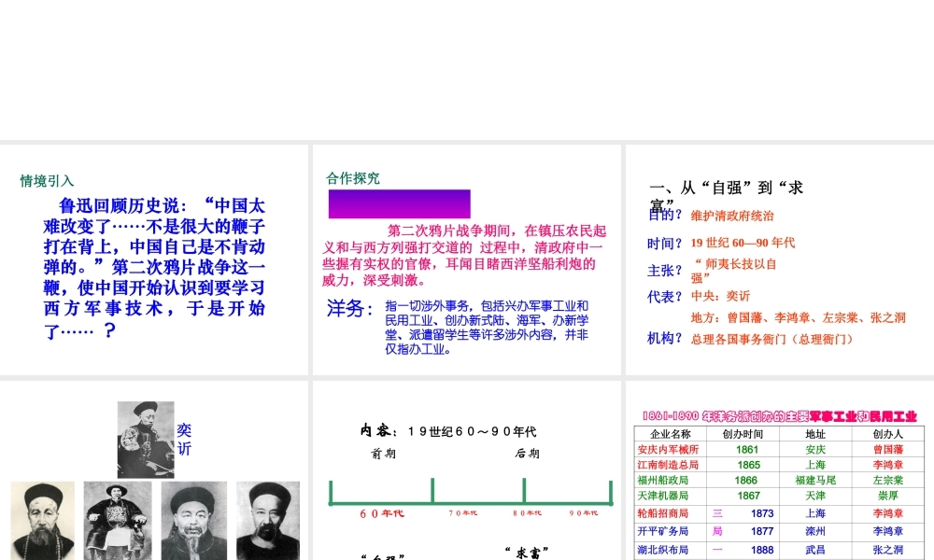Select the 合作探究 slide thumbnail
Viewport: 934px width, 560px height.
(x=466, y=259)
